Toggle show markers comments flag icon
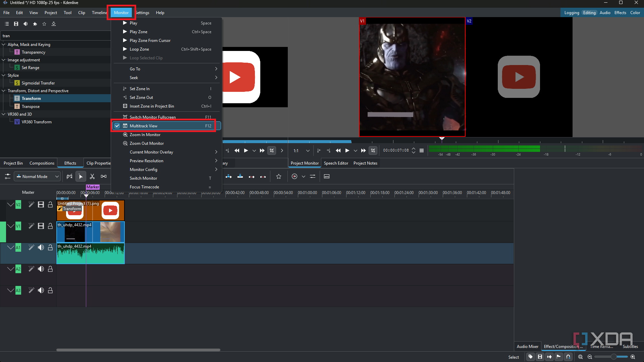 (559, 357)
